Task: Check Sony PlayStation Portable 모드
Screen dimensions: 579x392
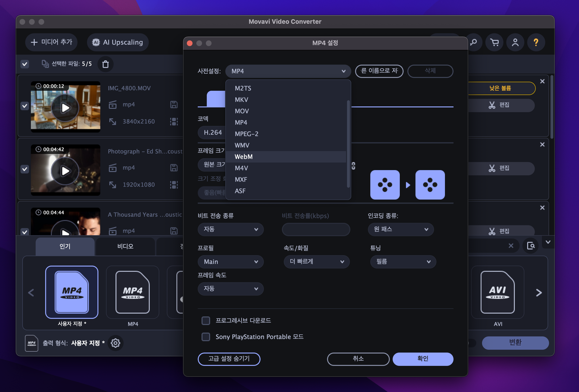Action: (206, 337)
